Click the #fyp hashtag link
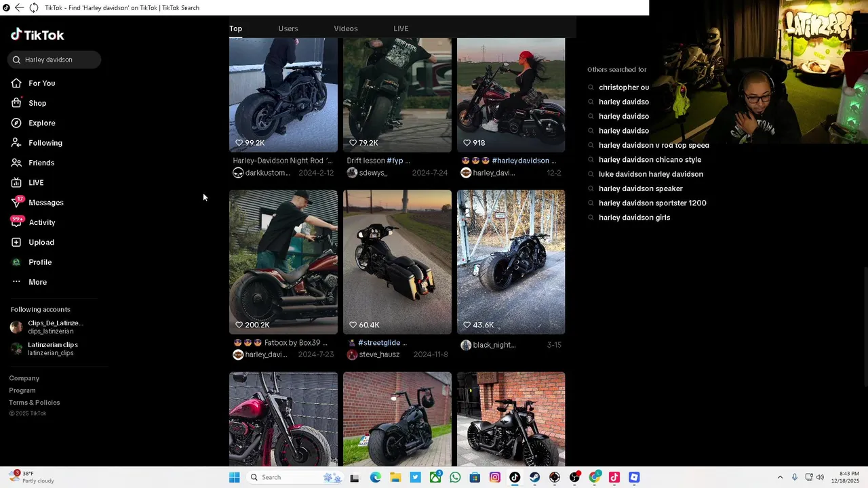Screen dimensions: 868x488 tap(395, 161)
